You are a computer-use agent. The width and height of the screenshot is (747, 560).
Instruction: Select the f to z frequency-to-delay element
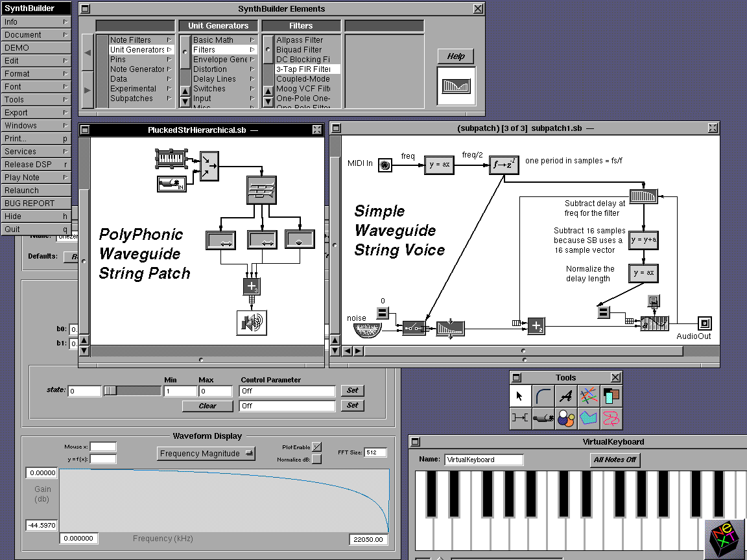coord(504,165)
